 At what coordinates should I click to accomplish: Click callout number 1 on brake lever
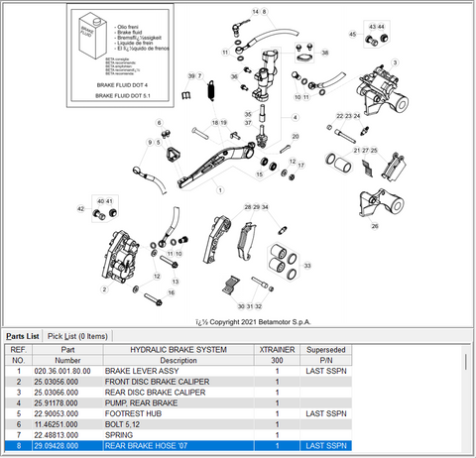tap(220, 190)
